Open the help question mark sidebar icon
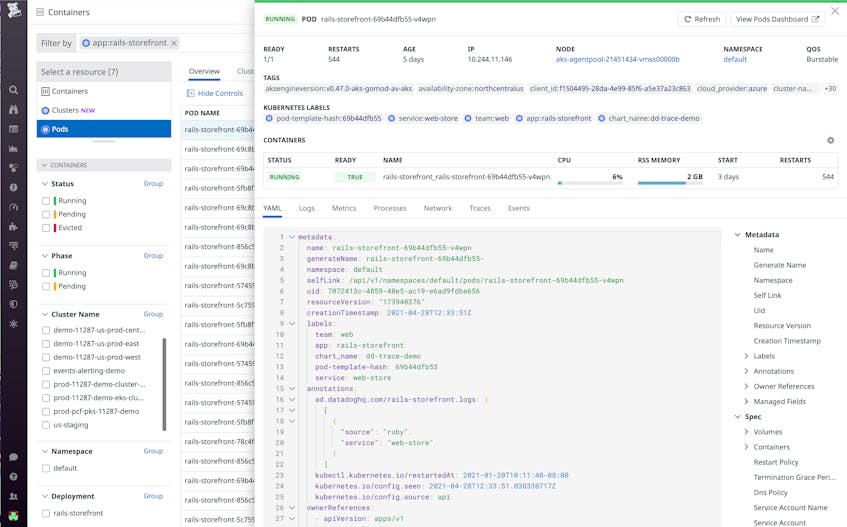Image resolution: width=847 pixels, height=527 pixels. pyautogui.click(x=14, y=477)
